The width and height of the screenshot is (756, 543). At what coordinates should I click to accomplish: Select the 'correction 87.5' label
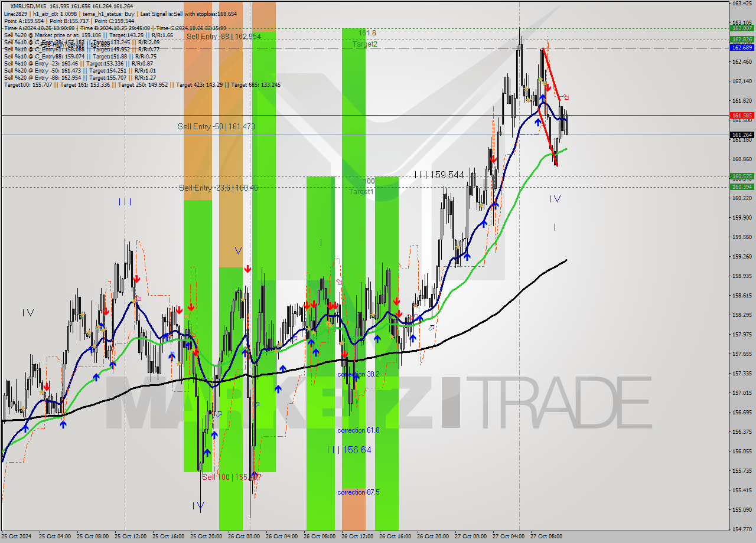click(x=359, y=492)
